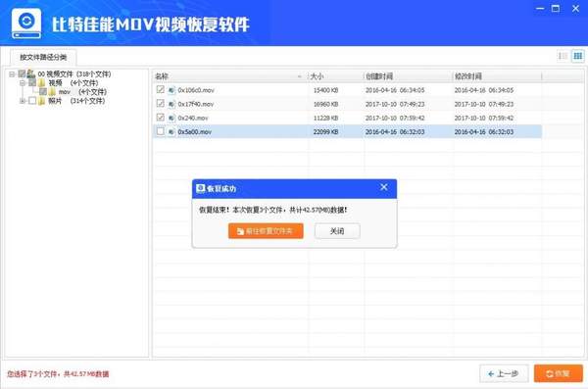This screenshot has height=389, width=588.
Task: Click the 大小 column header
Action: point(335,76)
